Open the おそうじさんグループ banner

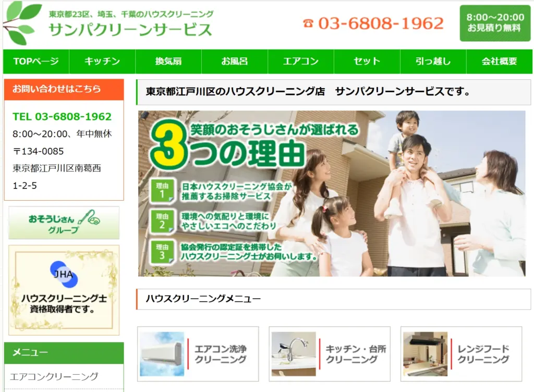(64, 223)
